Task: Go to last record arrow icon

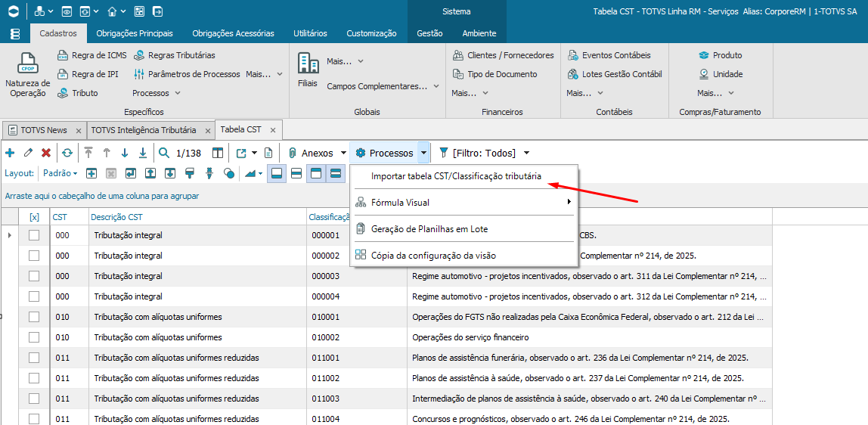Action: tap(143, 153)
